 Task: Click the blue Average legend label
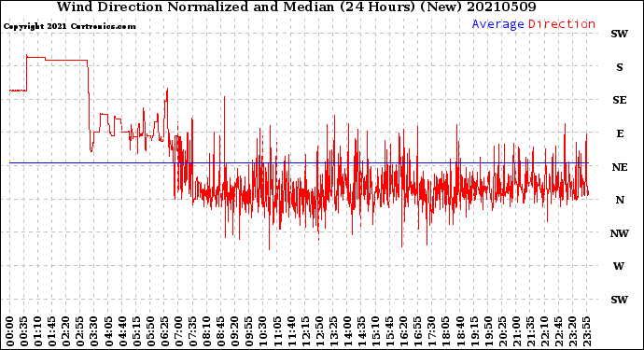[x=497, y=24]
